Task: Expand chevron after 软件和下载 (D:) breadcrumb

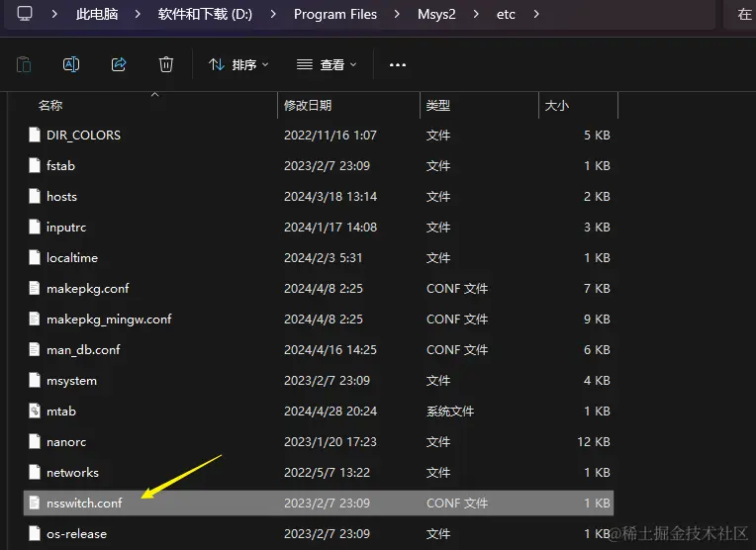Action: click(x=273, y=14)
